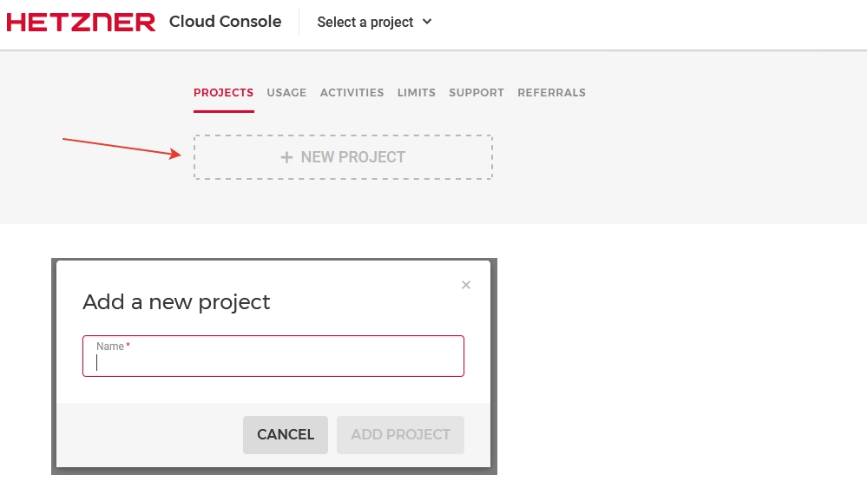Go to the Activities tab
The image size is (868, 495).
pyautogui.click(x=352, y=93)
